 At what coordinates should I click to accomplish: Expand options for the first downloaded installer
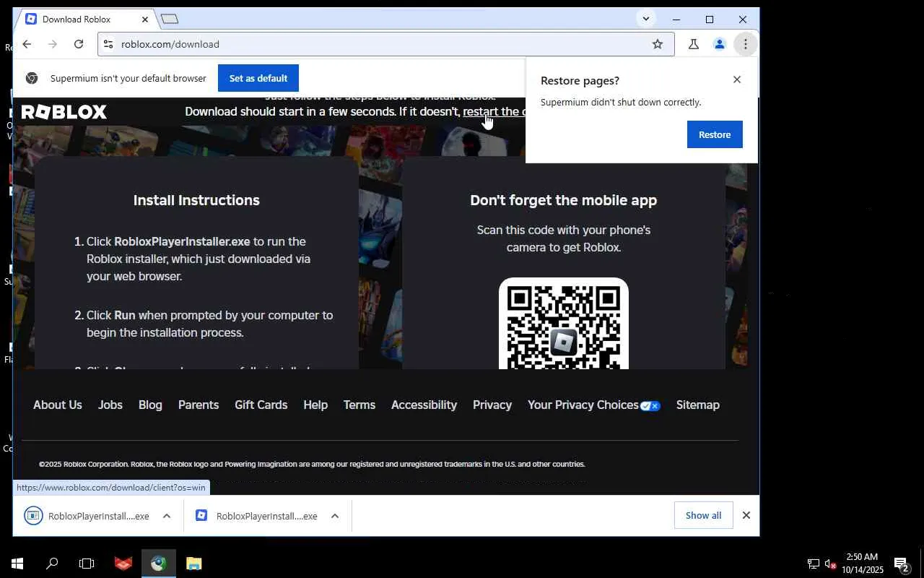[x=167, y=516]
